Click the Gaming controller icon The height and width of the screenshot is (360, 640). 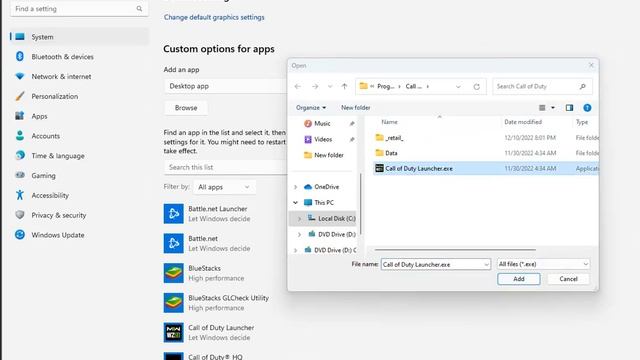[20, 175]
